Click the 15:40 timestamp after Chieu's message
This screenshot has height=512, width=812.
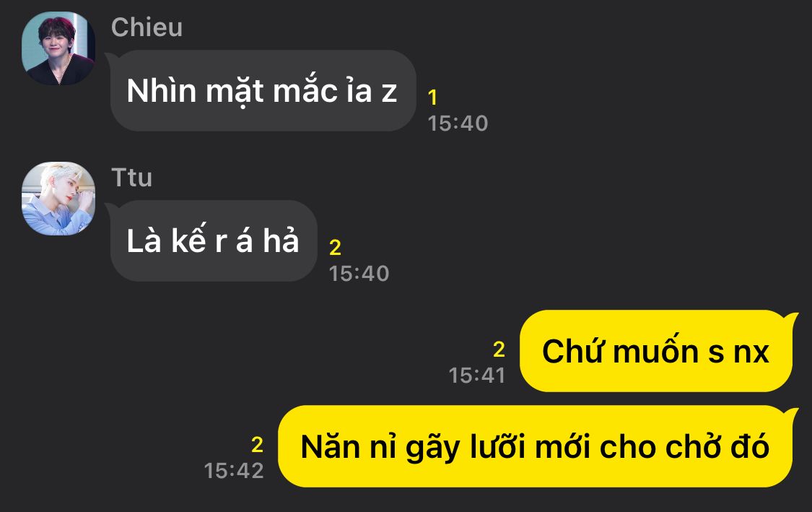[458, 123]
